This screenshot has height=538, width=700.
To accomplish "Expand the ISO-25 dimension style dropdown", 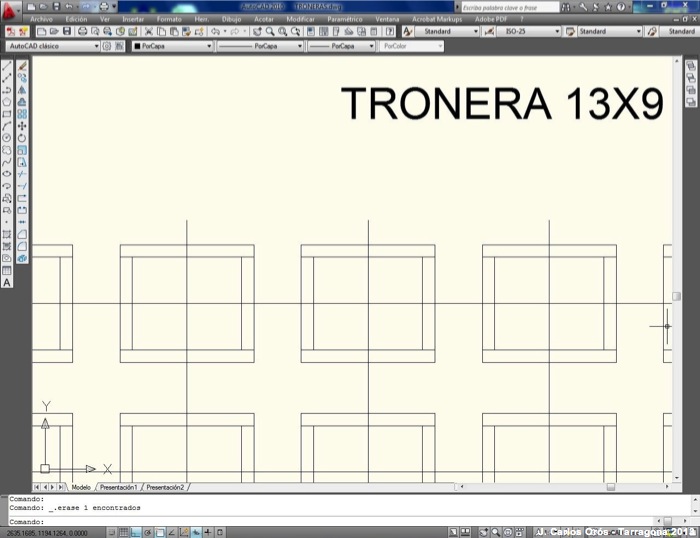I will pos(557,32).
